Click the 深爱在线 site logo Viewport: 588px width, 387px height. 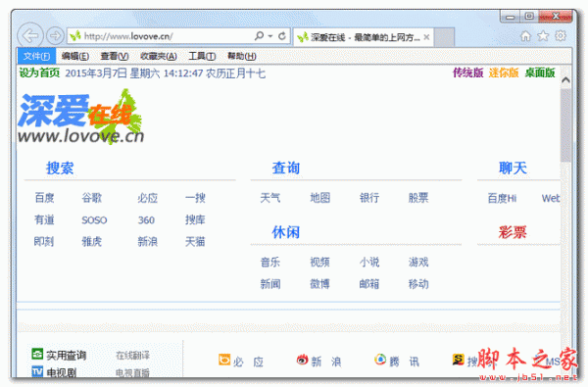coord(80,117)
